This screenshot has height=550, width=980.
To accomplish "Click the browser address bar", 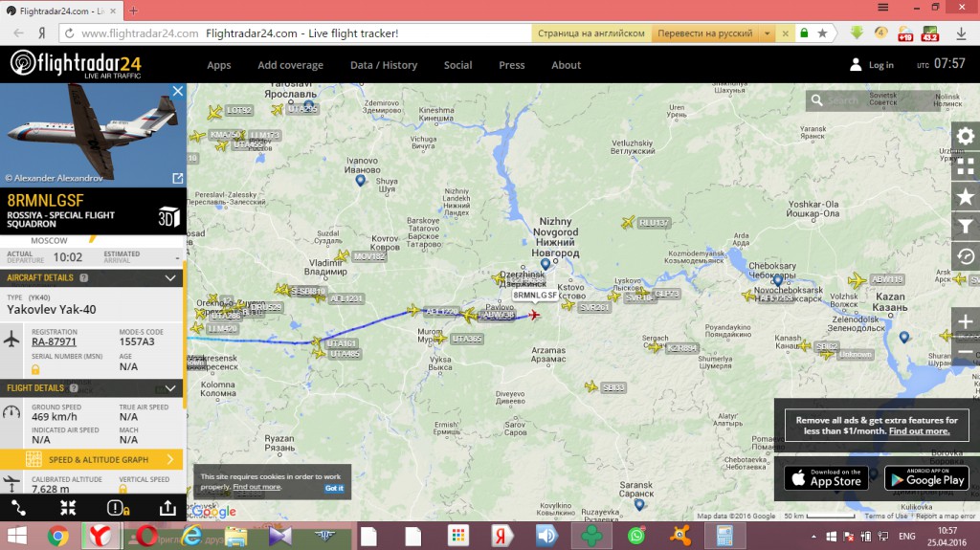I will click(x=295, y=33).
